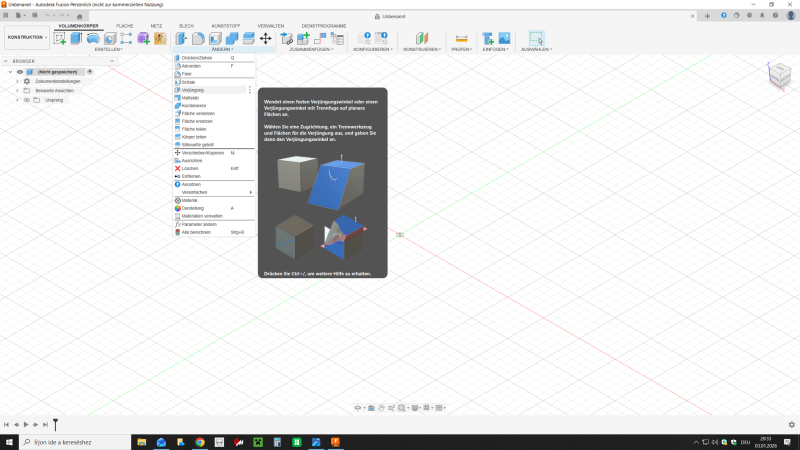Screen dimensions: 800x450
Task: Select the Extrude tool icon
Action: point(77,38)
